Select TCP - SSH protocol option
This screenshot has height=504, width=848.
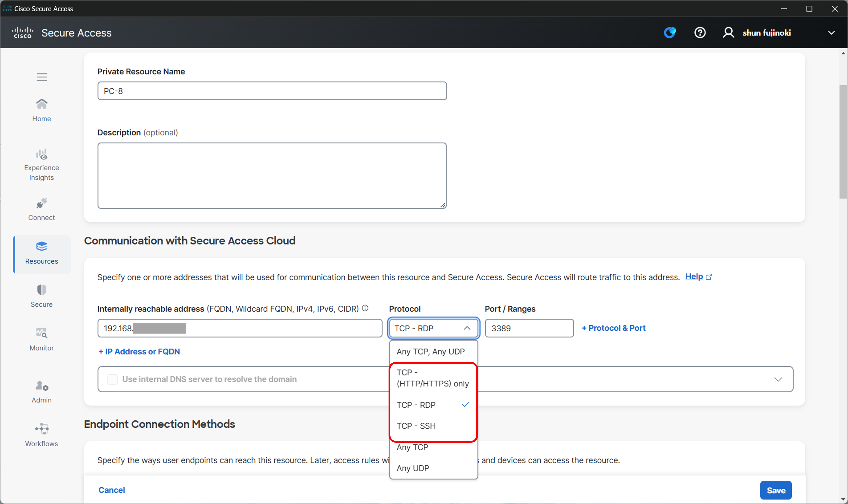tap(434, 426)
